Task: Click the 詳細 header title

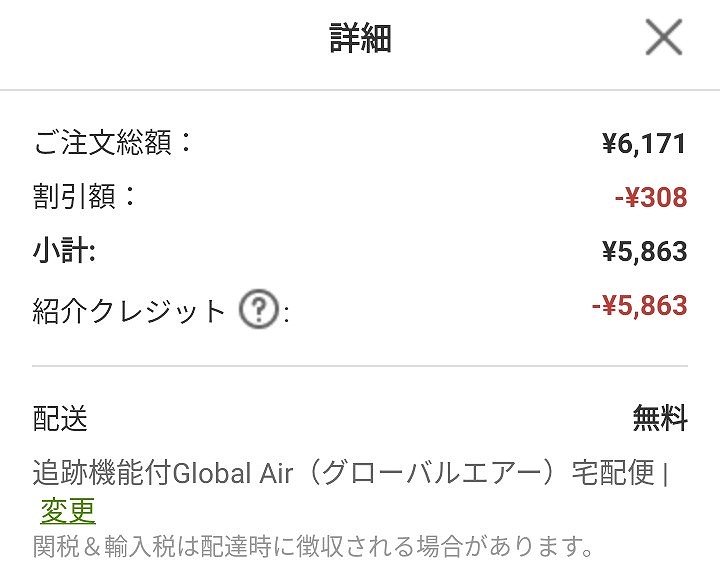Action: point(360,39)
